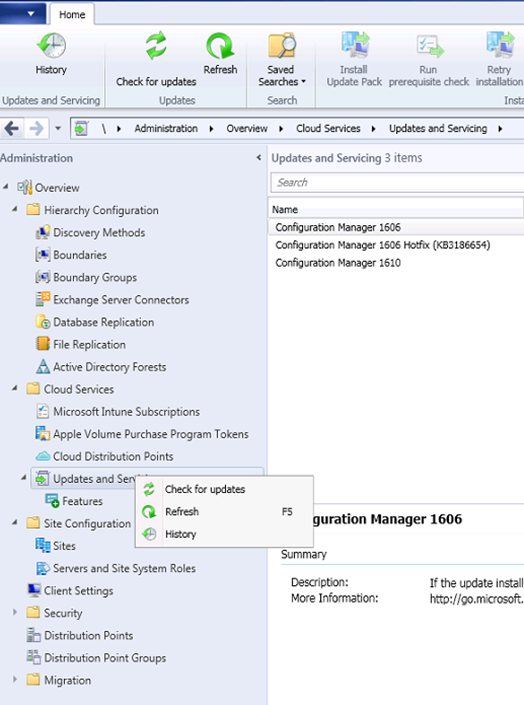This screenshot has height=705, width=524.
Task: Select Site Configuration folder
Action: tap(78, 523)
